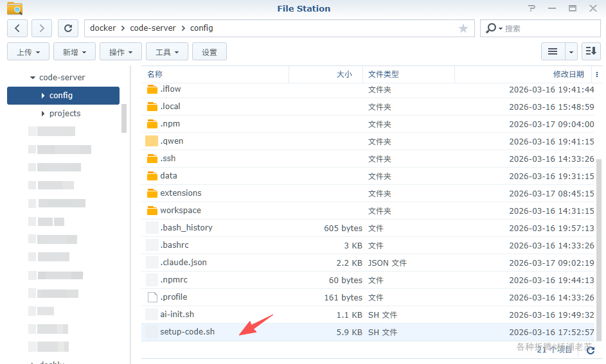
Task: Click the file list vertical scrollbar
Action: pos(599,250)
